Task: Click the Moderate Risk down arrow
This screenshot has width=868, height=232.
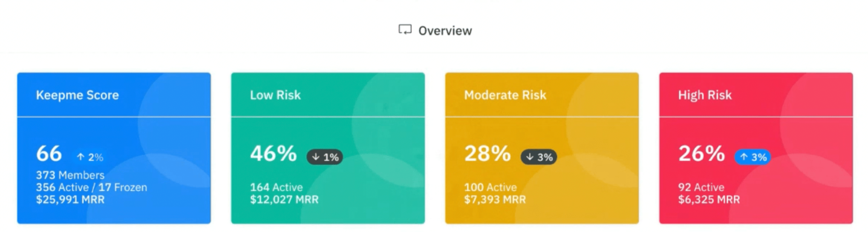Action: [x=530, y=157]
